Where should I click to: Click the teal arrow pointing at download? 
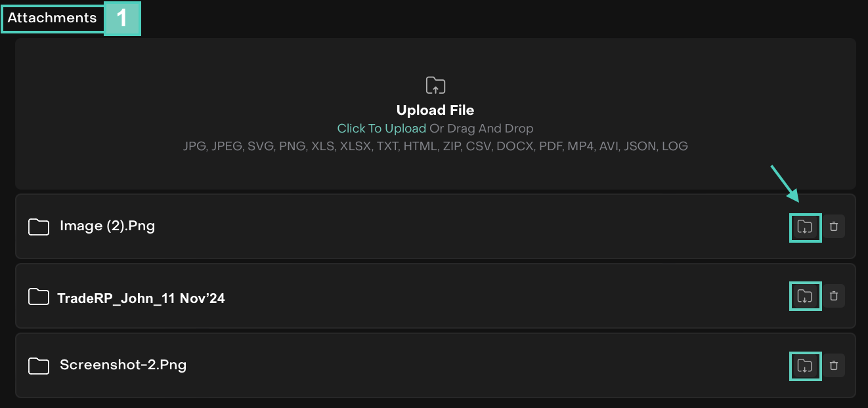pos(784,183)
